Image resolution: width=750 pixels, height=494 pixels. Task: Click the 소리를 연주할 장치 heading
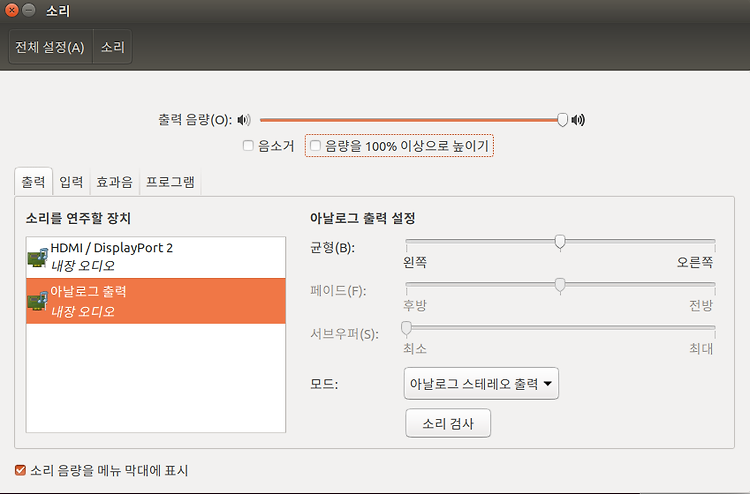(78, 219)
